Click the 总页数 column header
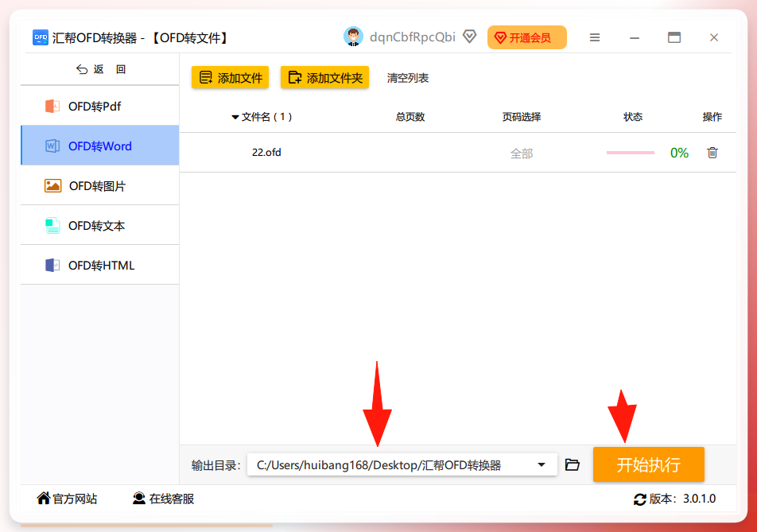The height and width of the screenshot is (532, 757). pyautogui.click(x=410, y=117)
